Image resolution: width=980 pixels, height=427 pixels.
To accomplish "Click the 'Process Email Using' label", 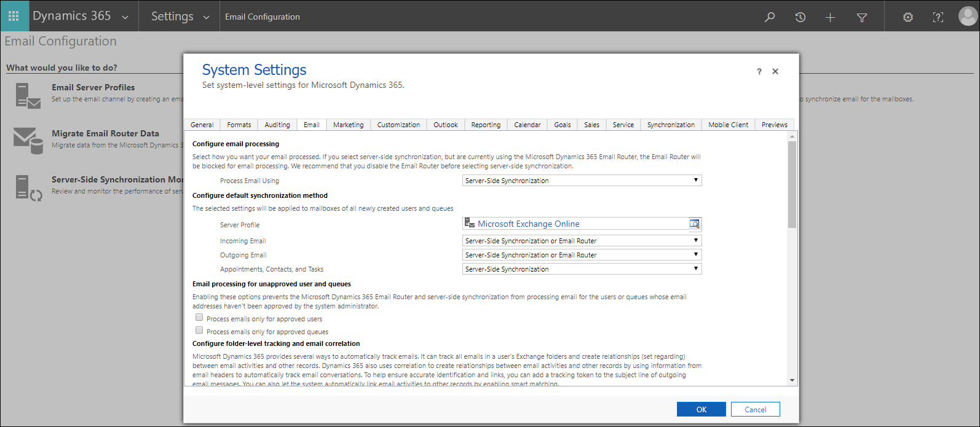I will click(x=250, y=181).
